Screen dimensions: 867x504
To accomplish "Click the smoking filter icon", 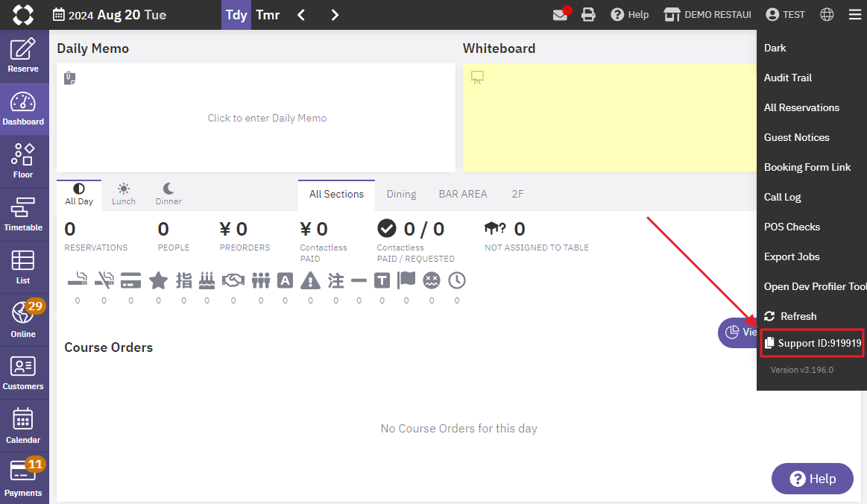I will click(x=78, y=280).
